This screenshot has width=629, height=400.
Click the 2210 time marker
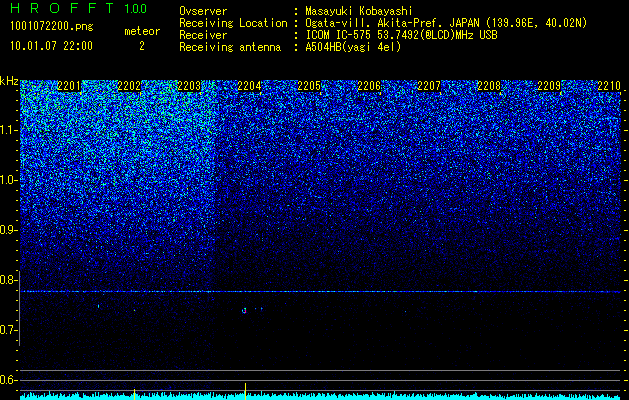[609, 86]
